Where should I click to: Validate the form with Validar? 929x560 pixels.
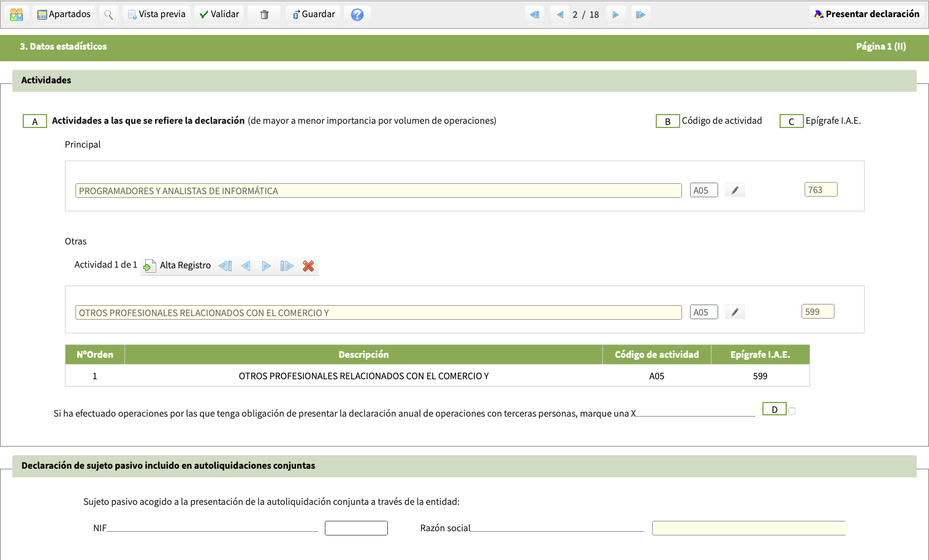[x=219, y=14]
